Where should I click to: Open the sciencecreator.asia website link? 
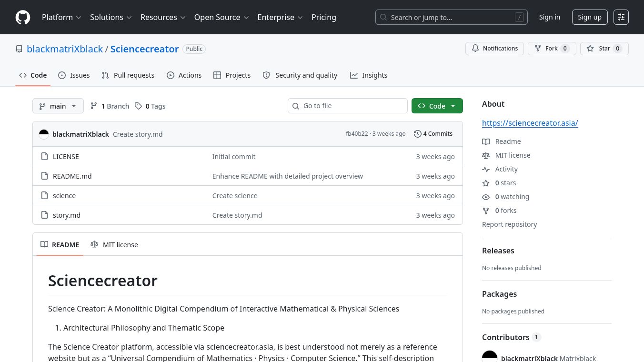pyautogui.click(x=530, y=123)
